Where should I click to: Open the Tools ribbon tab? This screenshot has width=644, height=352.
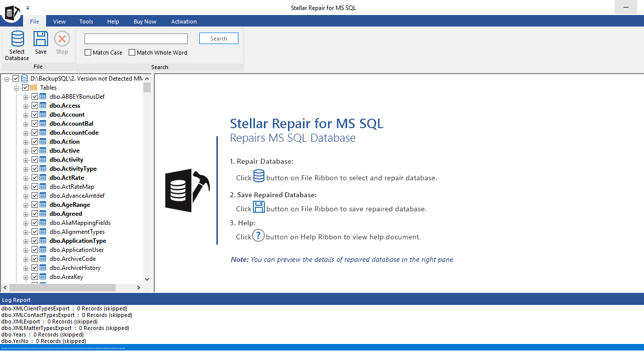coord(86,22)
